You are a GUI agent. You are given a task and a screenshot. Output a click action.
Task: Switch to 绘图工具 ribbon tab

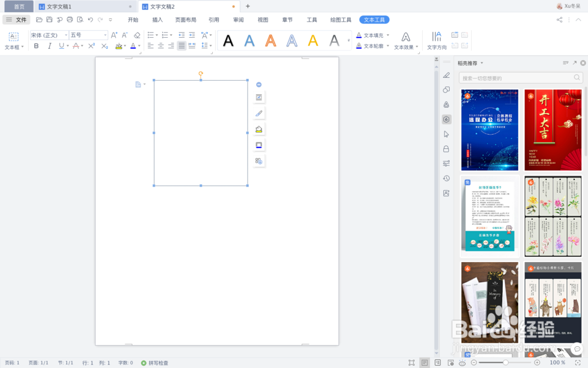(340, 19)
